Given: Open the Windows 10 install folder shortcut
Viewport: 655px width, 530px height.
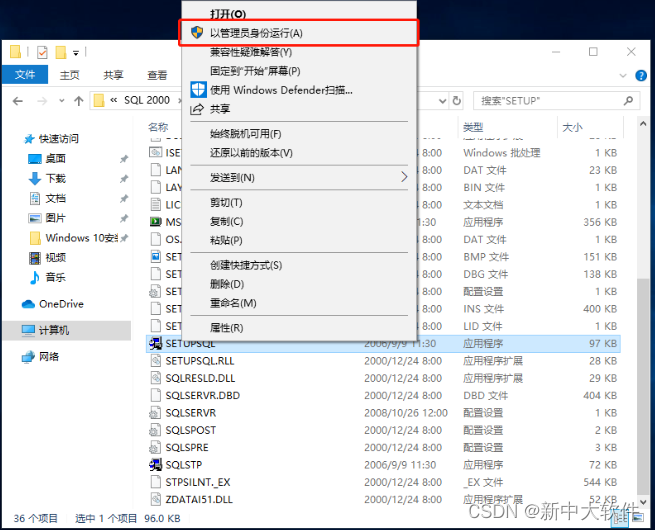Looking at the screenshot, I should [x=79, y=238].
